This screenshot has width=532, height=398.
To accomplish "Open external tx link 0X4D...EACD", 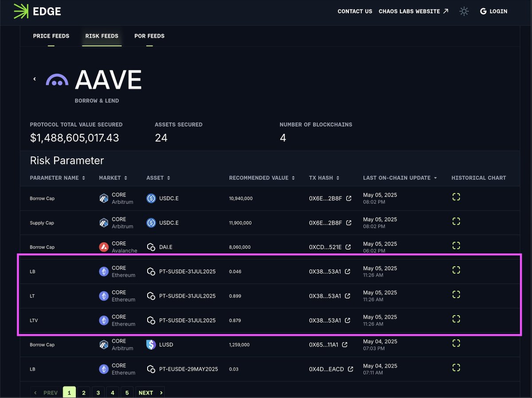I will pyautogui.click(x=351, y=369).
